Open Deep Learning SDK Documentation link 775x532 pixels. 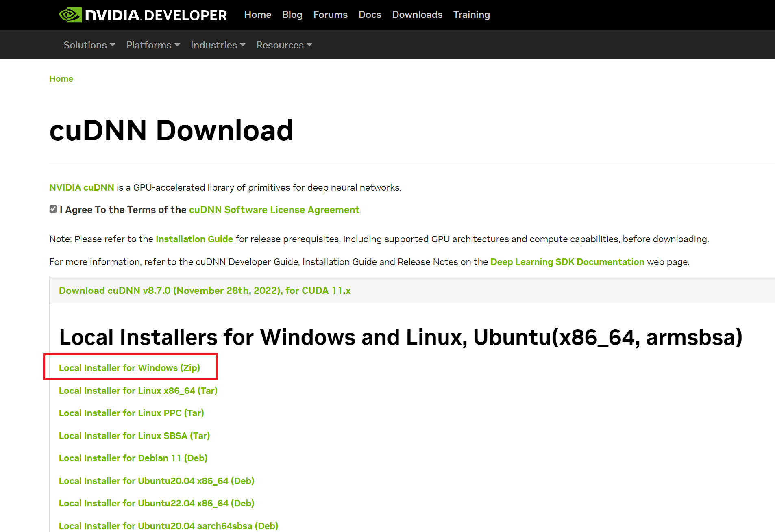[x=567, y=262]
